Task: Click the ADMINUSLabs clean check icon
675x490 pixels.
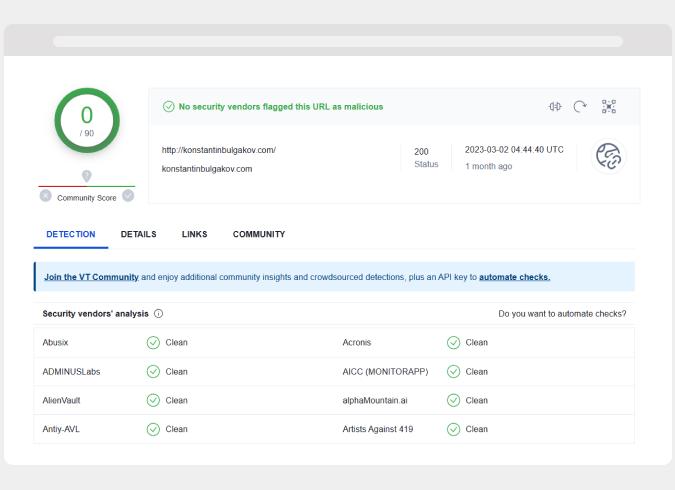Action: (153, 372)
